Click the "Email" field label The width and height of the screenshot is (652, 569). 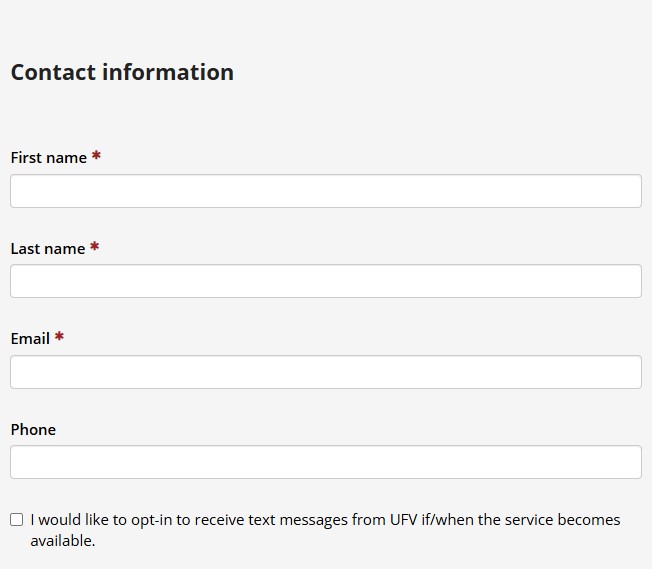pos(30,339)
